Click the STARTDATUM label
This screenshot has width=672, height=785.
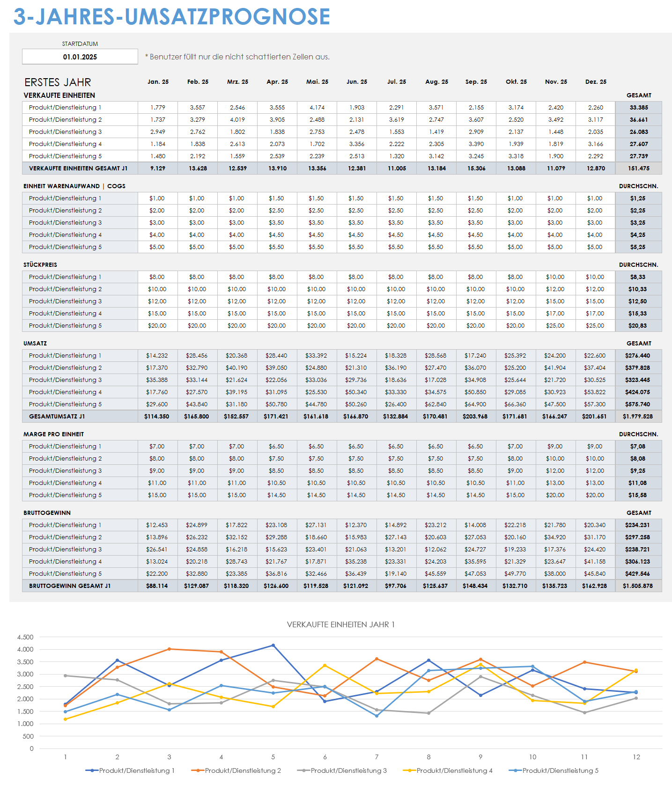[80, 44]
